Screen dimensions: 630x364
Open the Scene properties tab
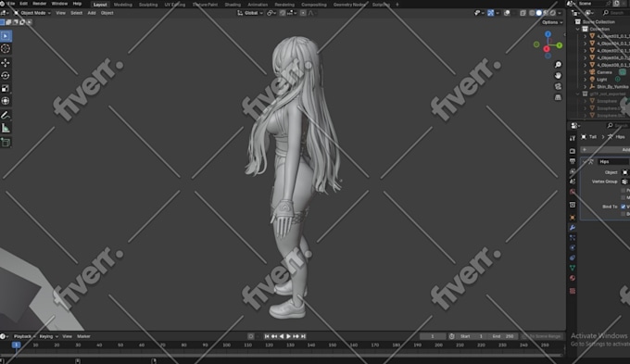click(x=573, y=182)
